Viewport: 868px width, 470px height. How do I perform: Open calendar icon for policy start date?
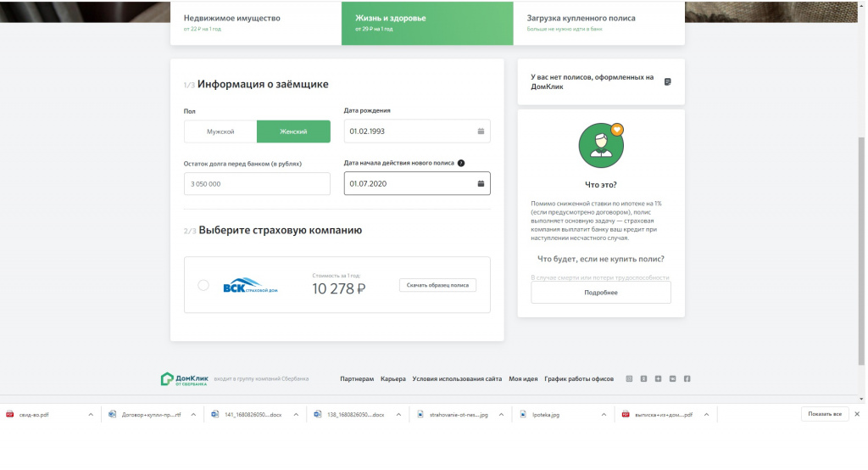[x=481, y=183]
